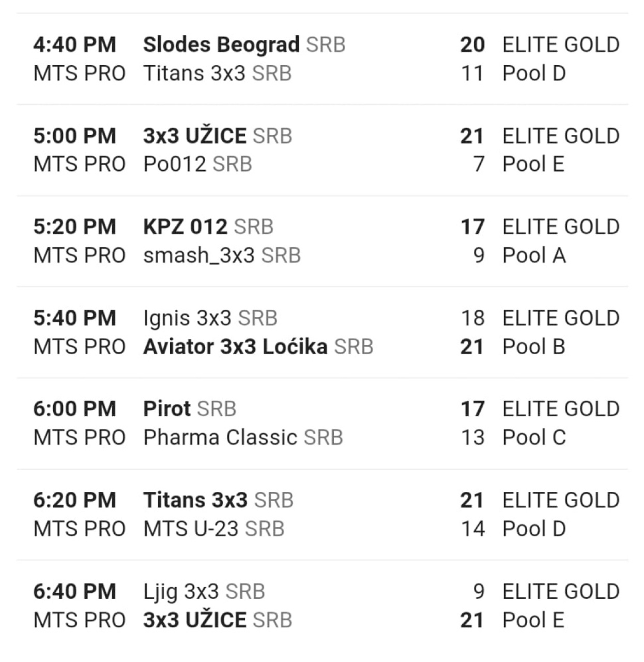Screen dimensions: 644x662
Task: Open the Pool B standings label
Action: coord(533,347)
